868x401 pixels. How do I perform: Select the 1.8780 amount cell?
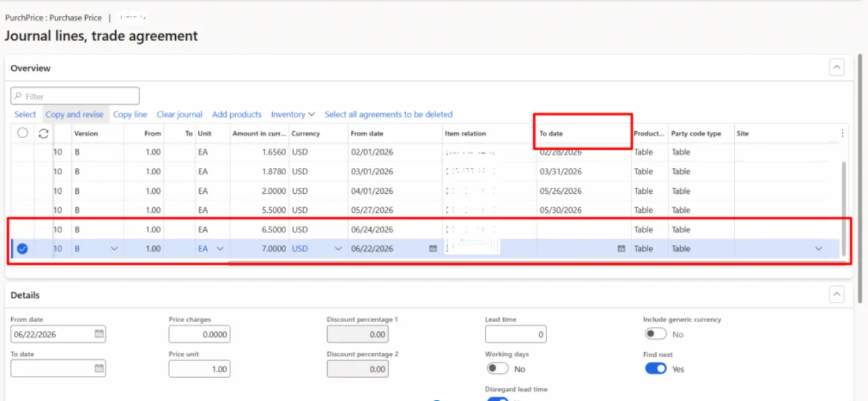(260, 172)
